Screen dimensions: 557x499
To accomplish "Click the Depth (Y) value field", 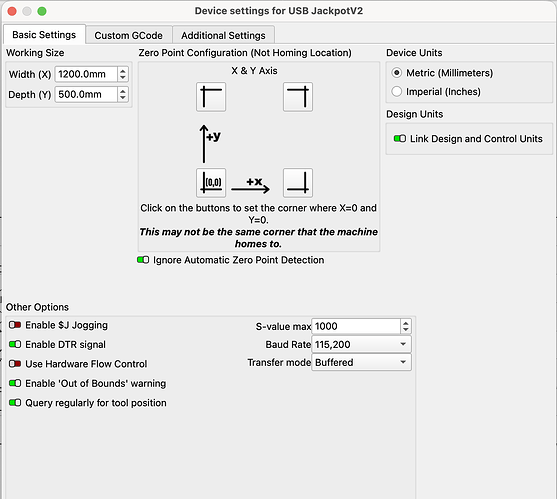I will pos(86,94).
